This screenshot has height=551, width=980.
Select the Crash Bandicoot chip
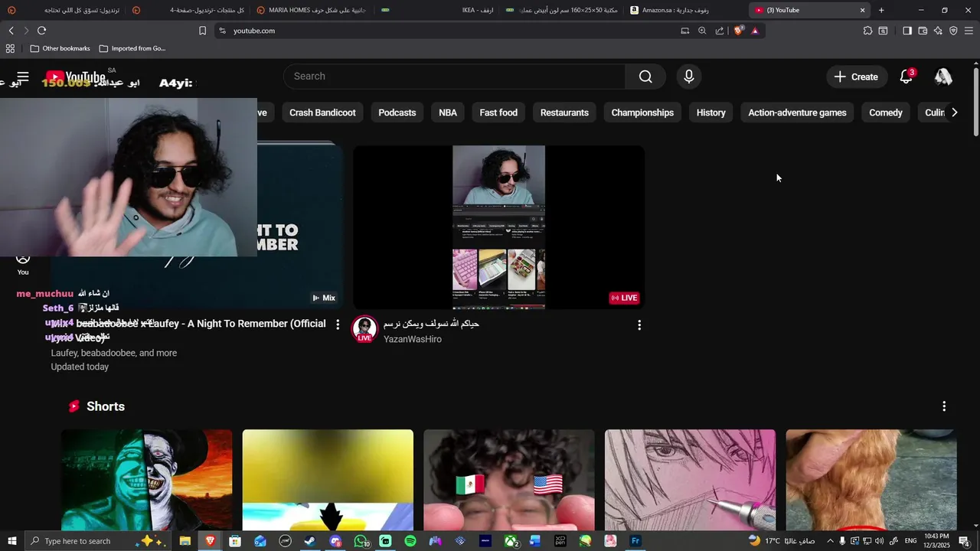tap(322, 112)
